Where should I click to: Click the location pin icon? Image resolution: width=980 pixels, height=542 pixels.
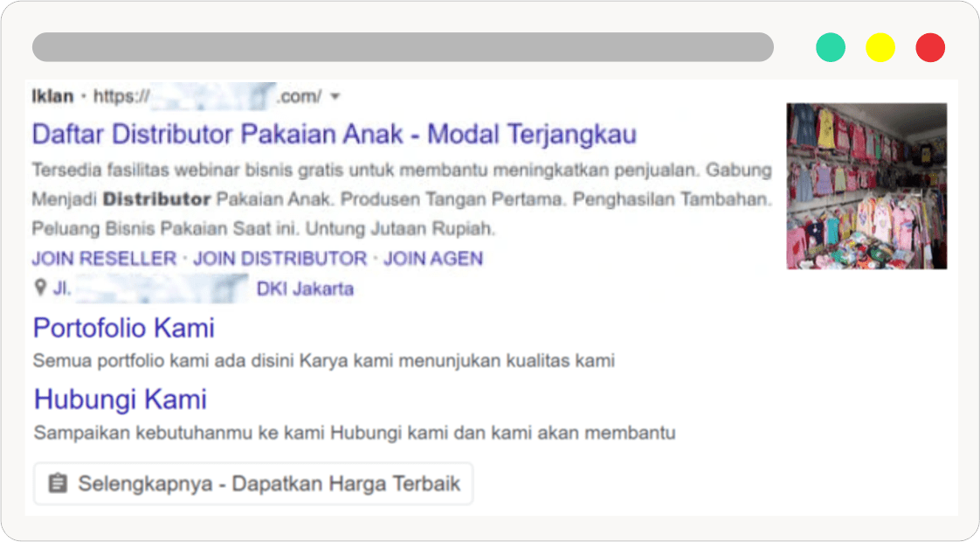pos(40,288)
